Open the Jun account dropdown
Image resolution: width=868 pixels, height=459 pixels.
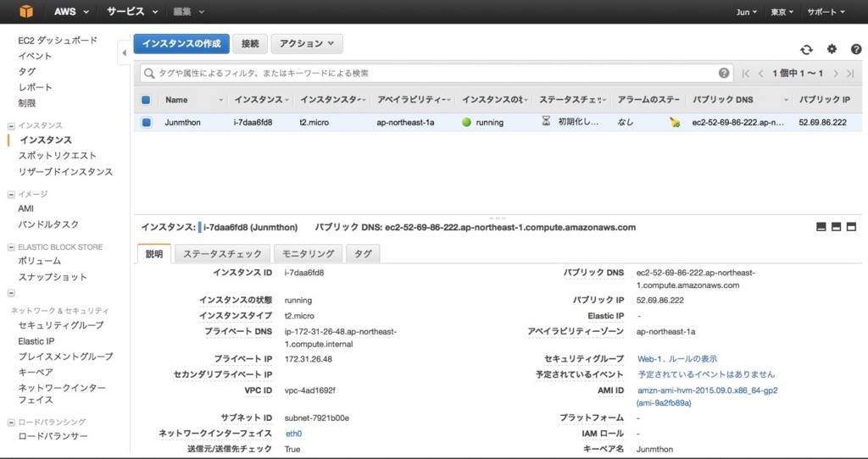coord(746,12)
